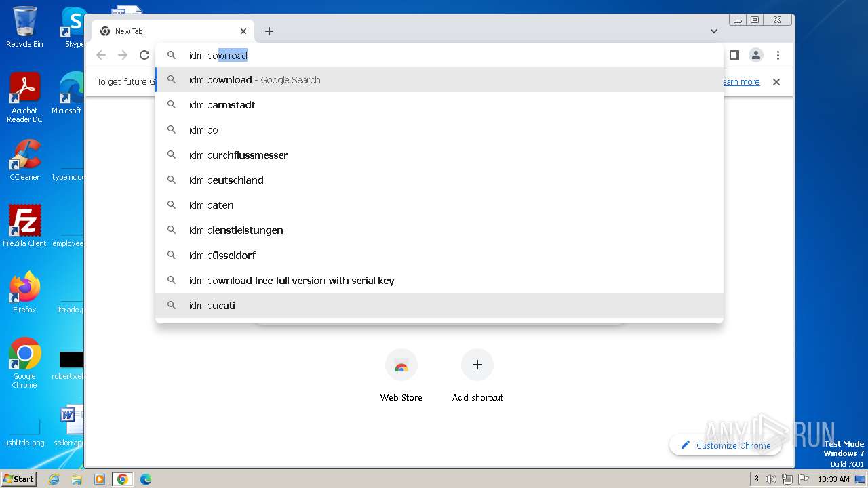The width and height of the screenshot is (868, 488).
Task: Choose idm download free full version suggestion
Action: 439,281
